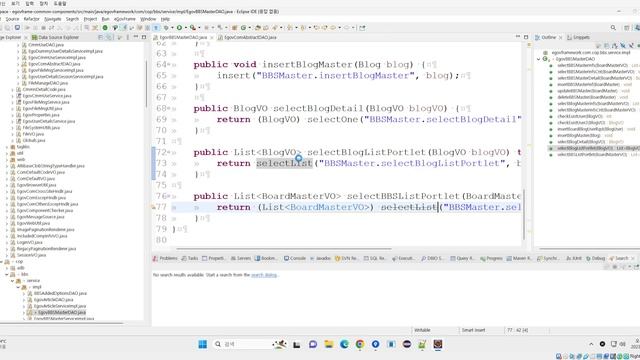Collapse the service package node
This screenshot has height=360, width=640.
(13, 281)
